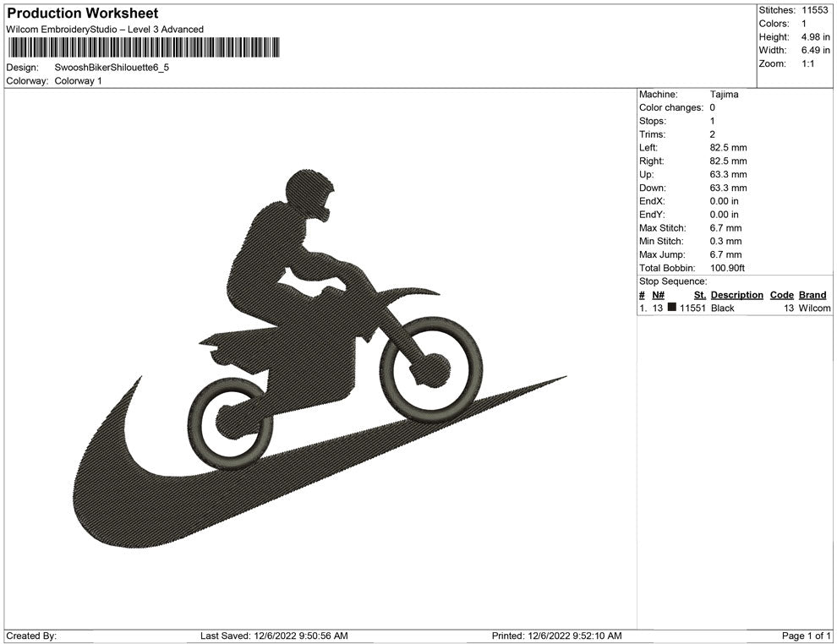
Task: Click the 'Production Worksheet' title
Action: point(83,14)
